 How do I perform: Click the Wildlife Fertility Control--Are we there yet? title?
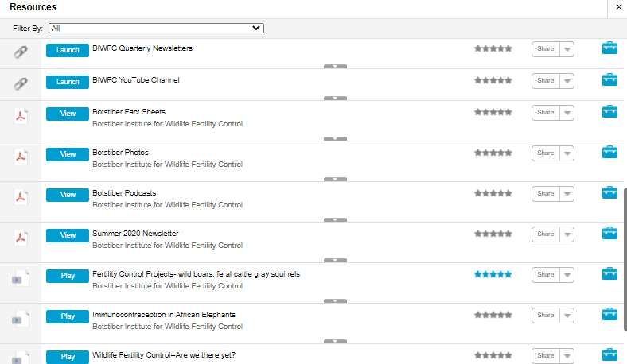tap(164, 354)
